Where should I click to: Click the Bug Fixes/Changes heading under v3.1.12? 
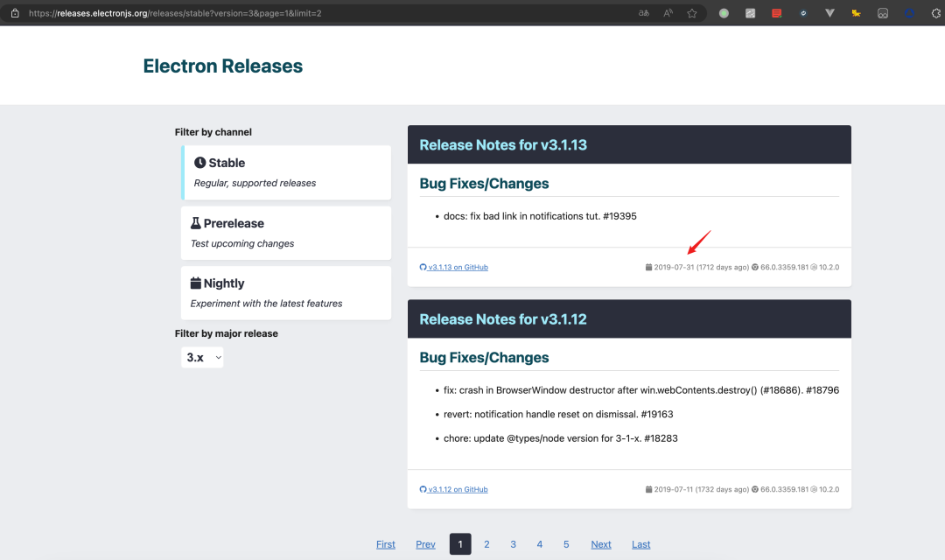pyautogui.click(x=484, y=358)
